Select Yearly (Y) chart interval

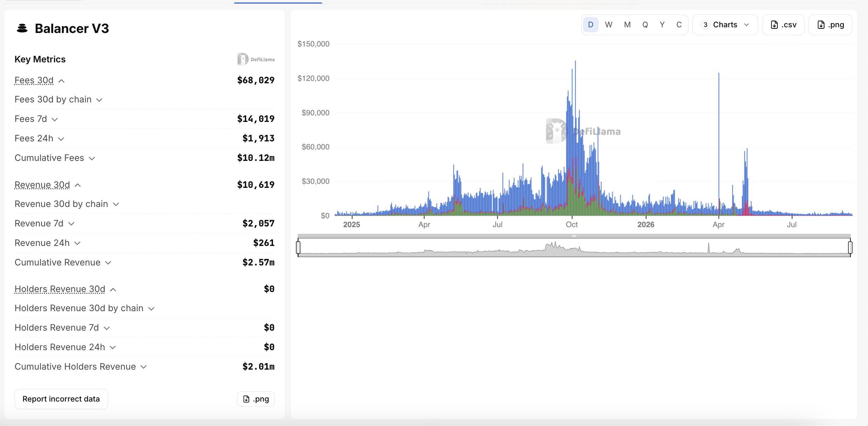pos(662,25)
